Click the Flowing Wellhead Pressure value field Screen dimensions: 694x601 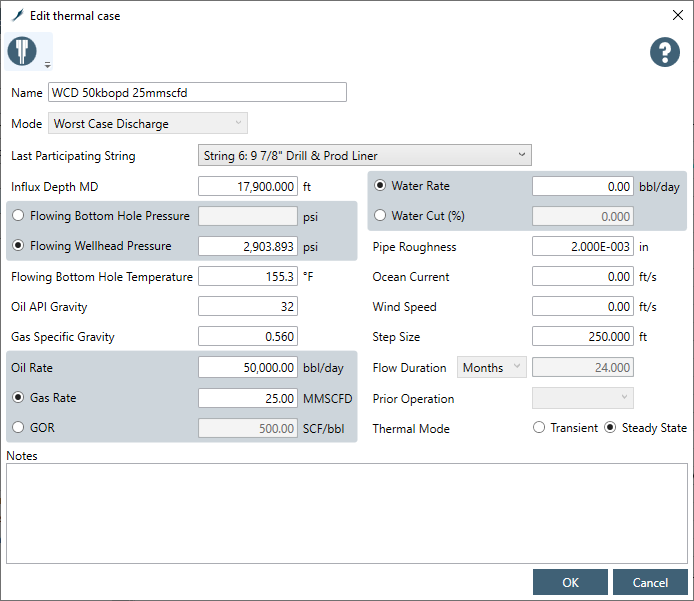(x=248, y=246)
